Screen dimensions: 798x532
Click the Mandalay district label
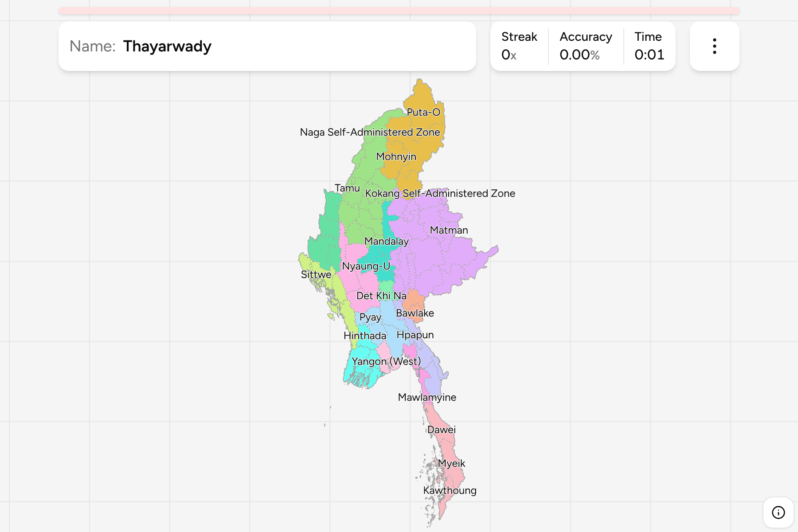386,241
